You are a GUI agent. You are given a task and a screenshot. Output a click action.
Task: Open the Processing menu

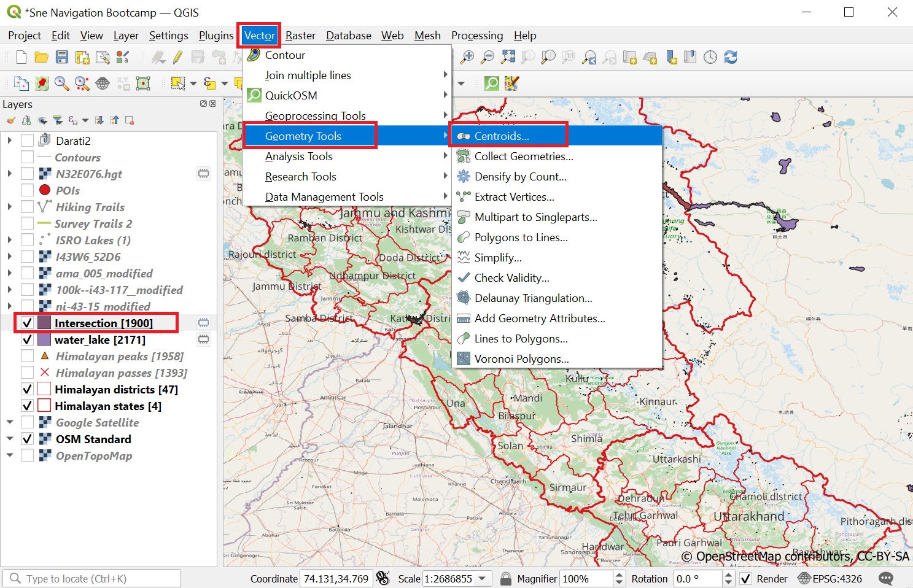pyautogui.click(x=477, y=36)
